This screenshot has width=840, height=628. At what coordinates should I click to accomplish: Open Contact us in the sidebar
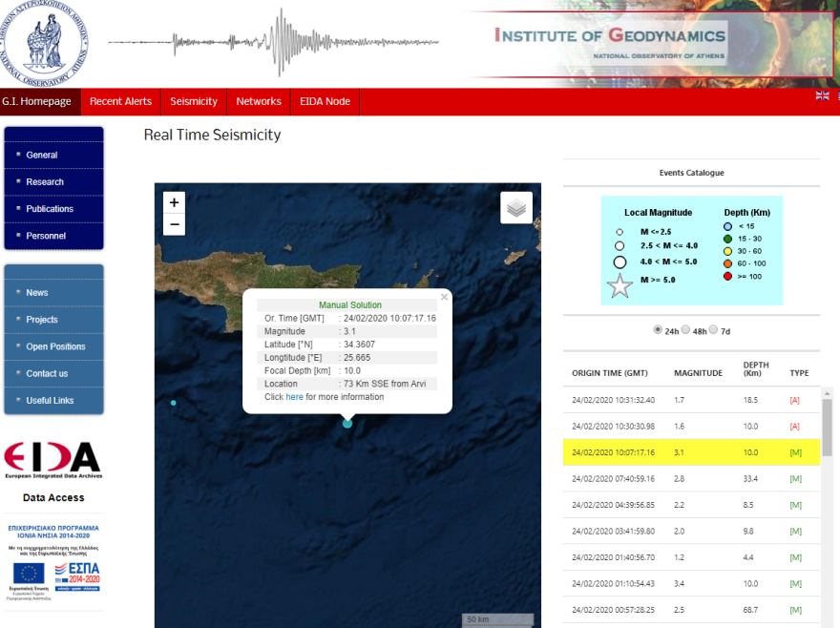(53, 373)
